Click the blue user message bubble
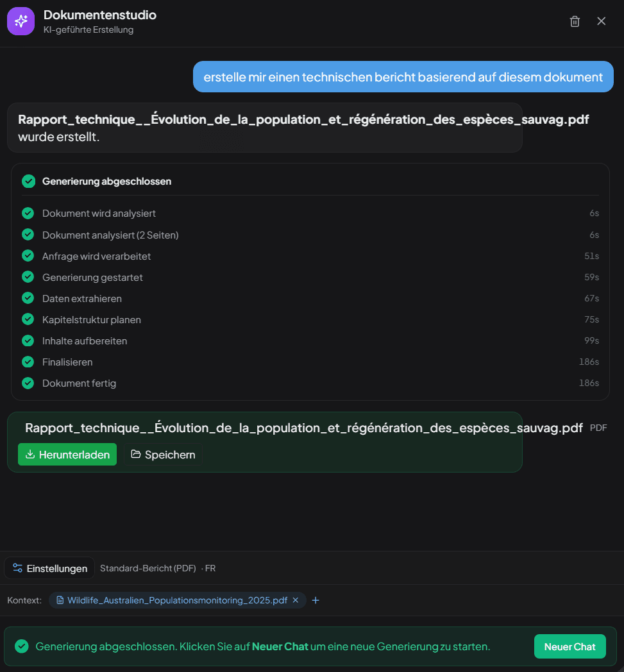Image resolution: width=624 pixels, height=672 pixels. (403, 76)
